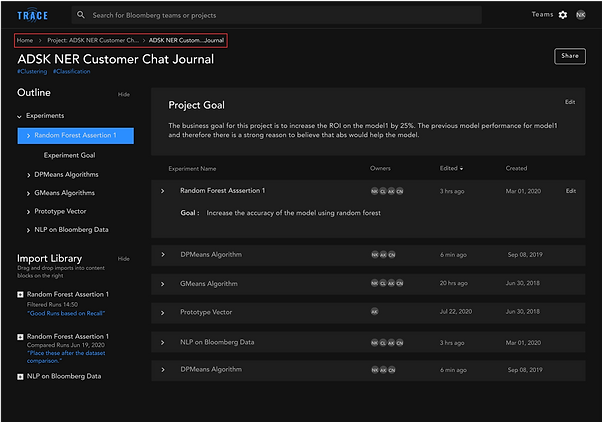602x422 pixels.
Task: Expand the Prototype Vector row chevron
Action: (x=162, y=313)
